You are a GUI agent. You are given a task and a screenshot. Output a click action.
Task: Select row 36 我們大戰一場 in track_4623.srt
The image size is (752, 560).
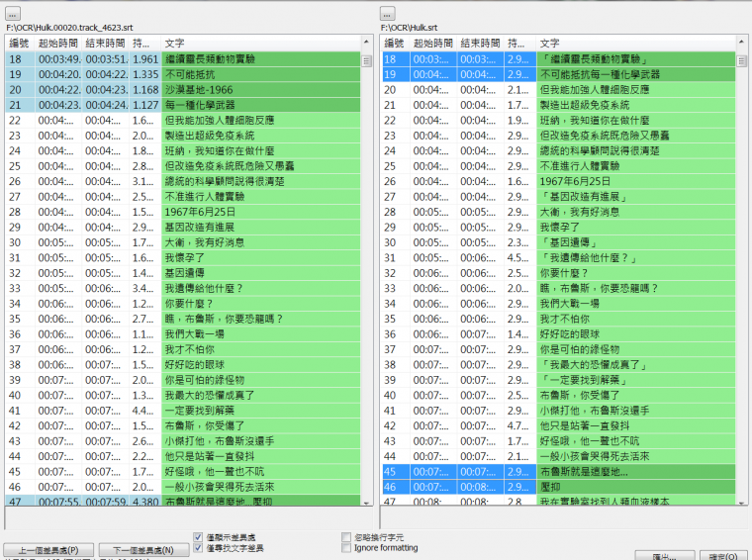click(183, 334)
